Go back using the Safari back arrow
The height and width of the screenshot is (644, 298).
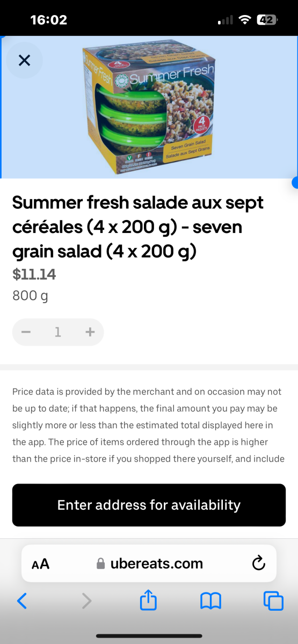pyautogui.click(x=21, y=601)
